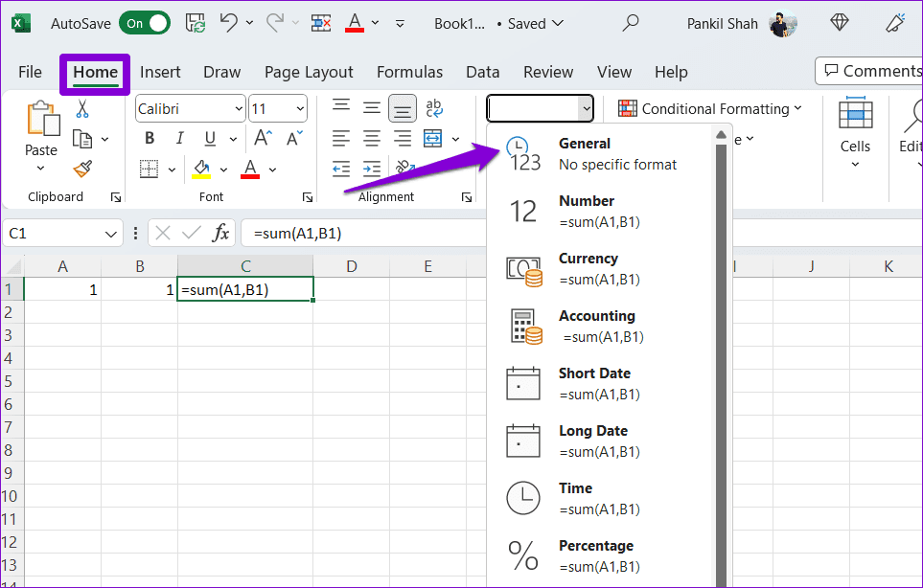Image resolution: width=923 pixels, height=588 pixels.
Task: Click the Cut scissors icon
Action: pos(81,106)
